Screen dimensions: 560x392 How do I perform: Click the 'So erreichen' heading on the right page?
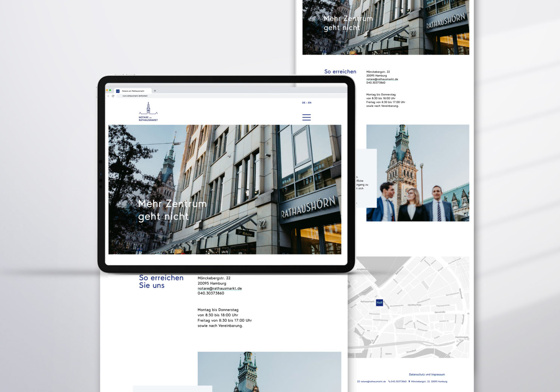click(x=340, y=71)
